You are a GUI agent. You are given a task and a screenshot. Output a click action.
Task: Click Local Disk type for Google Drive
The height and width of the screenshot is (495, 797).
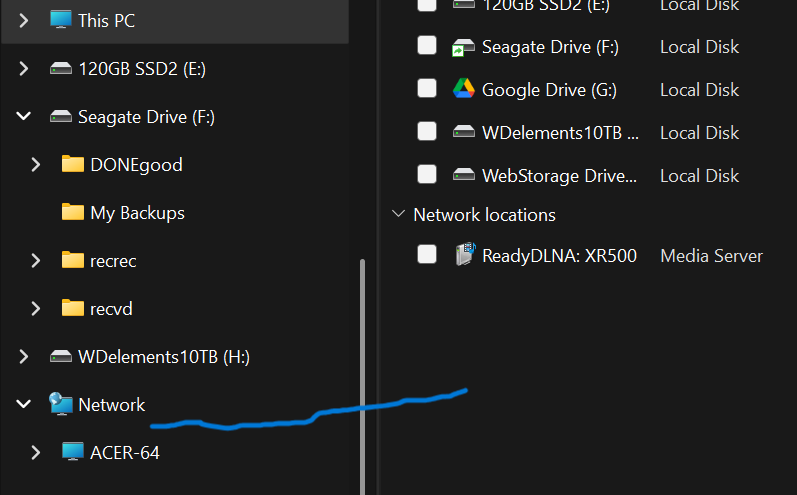(x=699, y=90)
